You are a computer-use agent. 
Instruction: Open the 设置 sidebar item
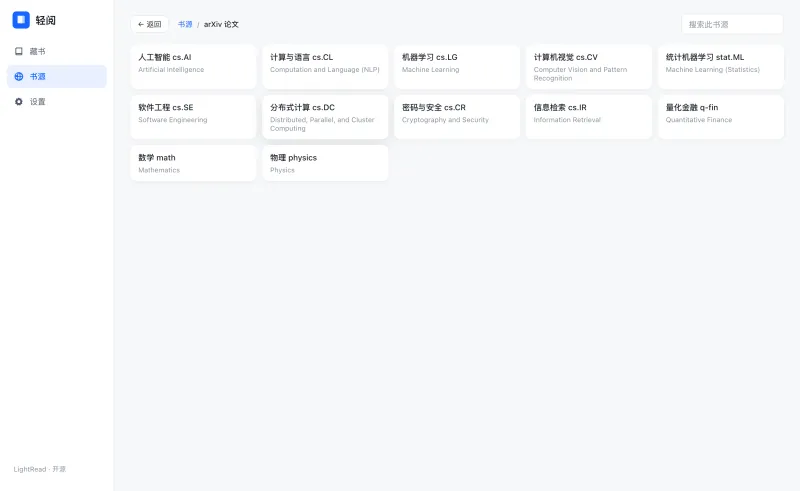[57, 102]
